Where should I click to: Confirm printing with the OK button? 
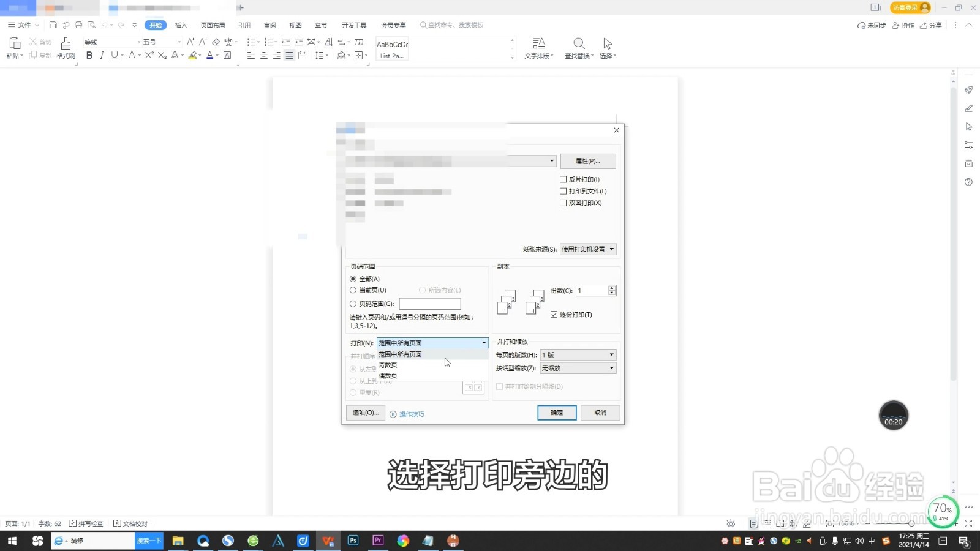coord(557,413)
